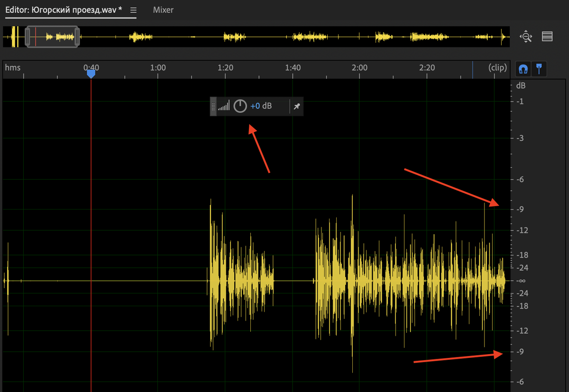Click the blue playhead marker on ruler

pyautogui.click(x=91, y=74)
